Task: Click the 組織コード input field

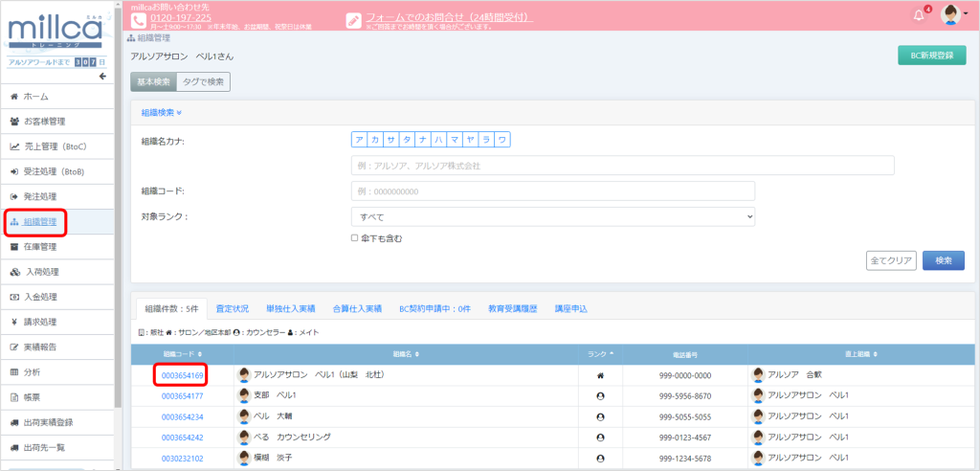Action: (x=553, y=191)
